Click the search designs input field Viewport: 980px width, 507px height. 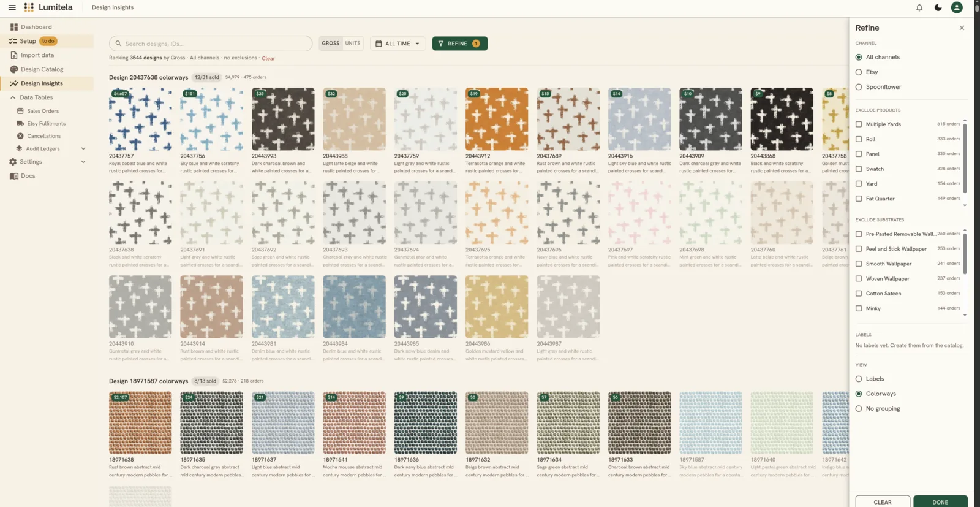pyautogui.click(x=211, y=44)
